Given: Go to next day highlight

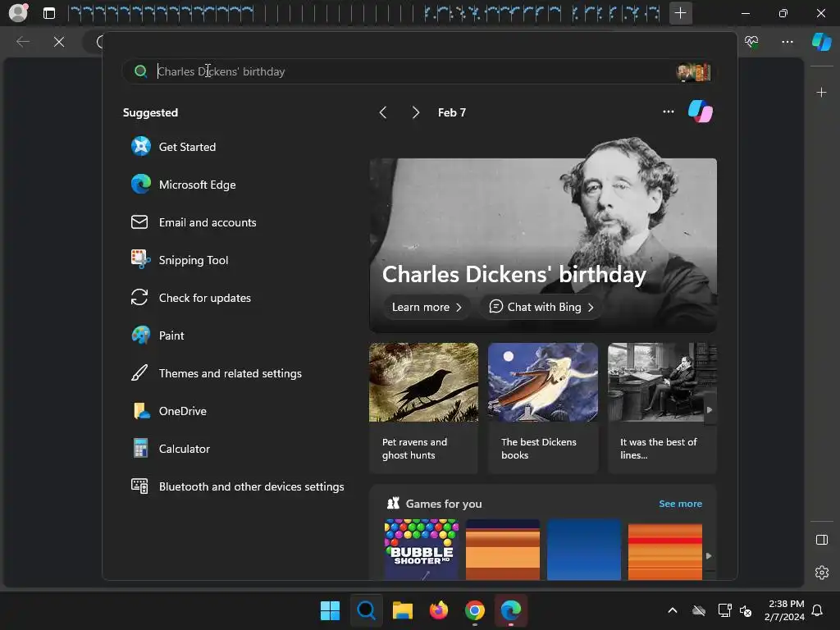Looking at the screenshot, I should coord(415,112).
